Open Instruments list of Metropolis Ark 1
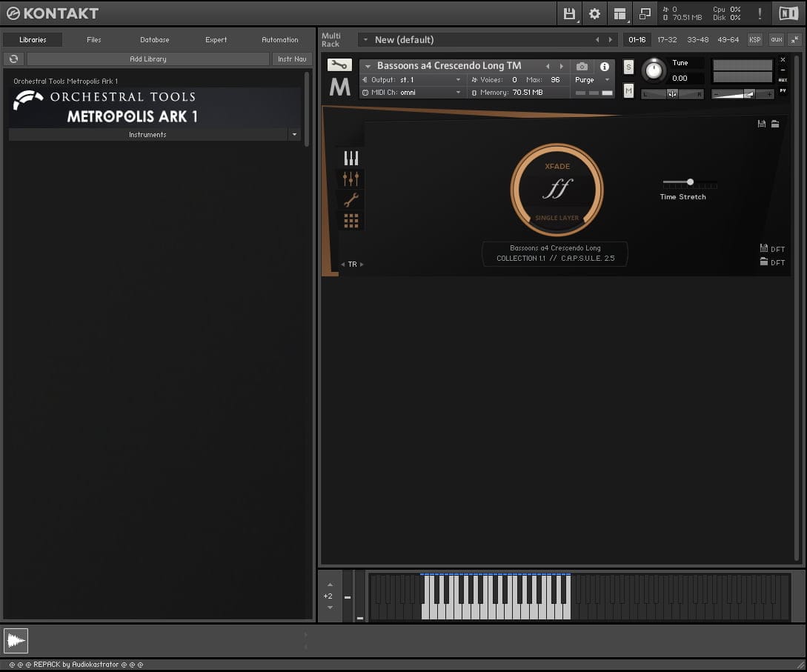Viewport: 807px width, 672px height. (147, 134)
